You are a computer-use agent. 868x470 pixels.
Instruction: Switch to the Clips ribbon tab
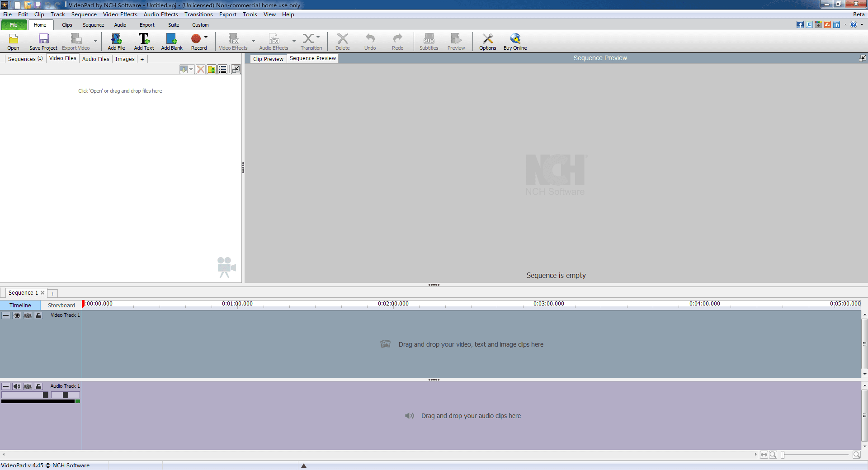(67, 25)
